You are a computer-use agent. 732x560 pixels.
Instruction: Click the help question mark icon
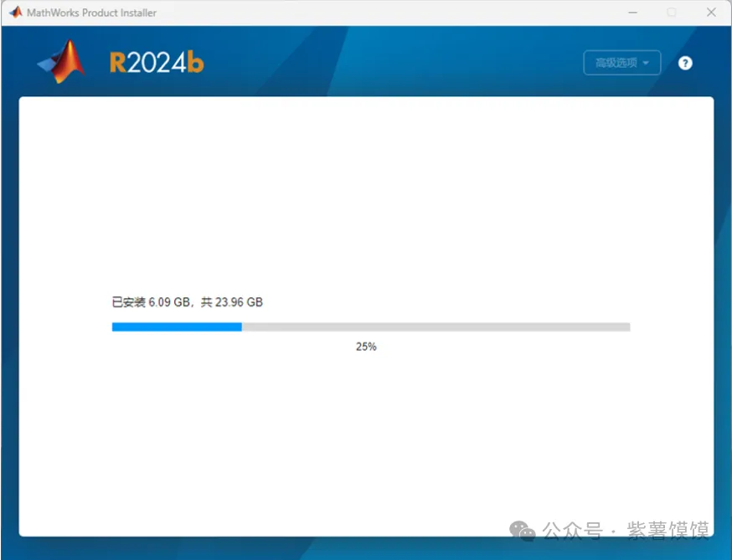(685, 63)
